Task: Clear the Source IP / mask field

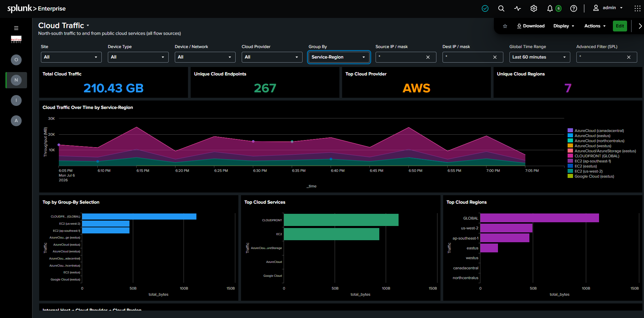Action: coord(428,57)
